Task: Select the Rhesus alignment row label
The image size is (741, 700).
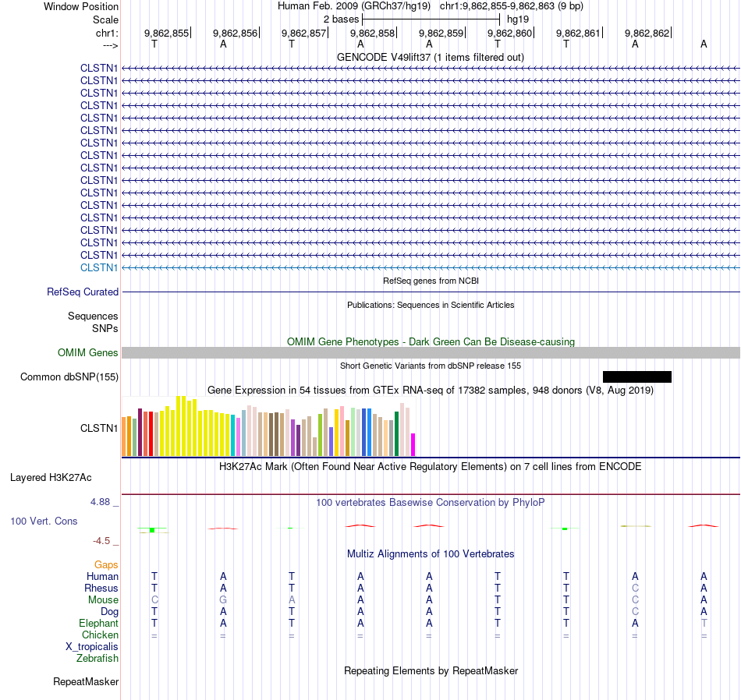Action: click(x=101, y=588)
